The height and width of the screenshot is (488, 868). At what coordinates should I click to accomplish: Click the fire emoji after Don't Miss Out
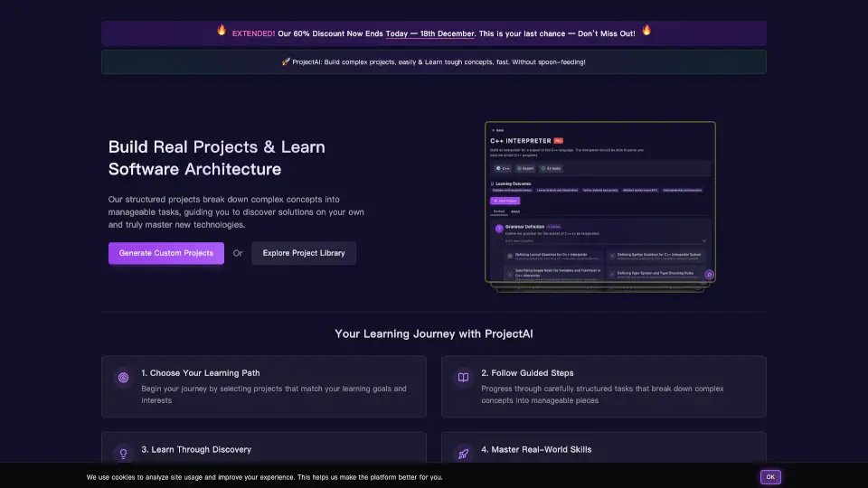tap(646, 31)
